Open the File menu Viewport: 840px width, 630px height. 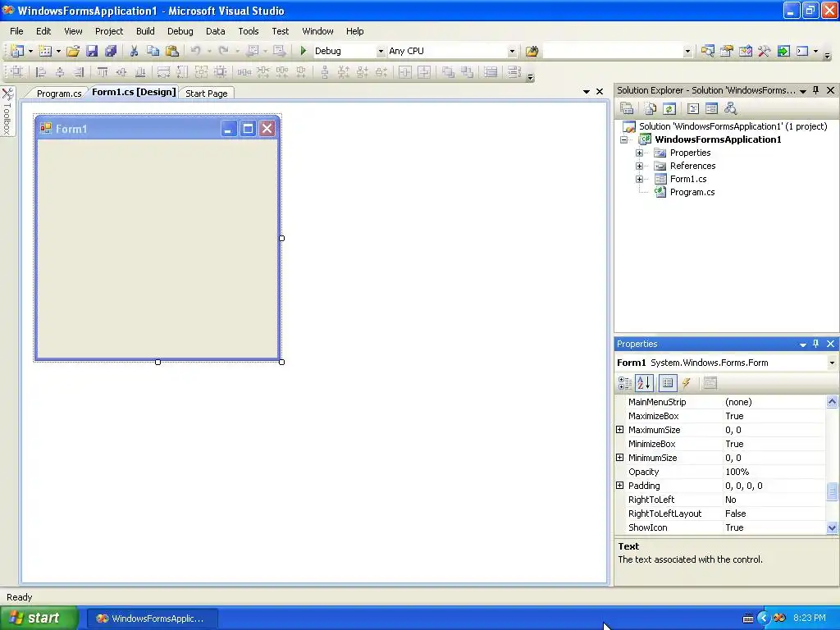point(16,31)
